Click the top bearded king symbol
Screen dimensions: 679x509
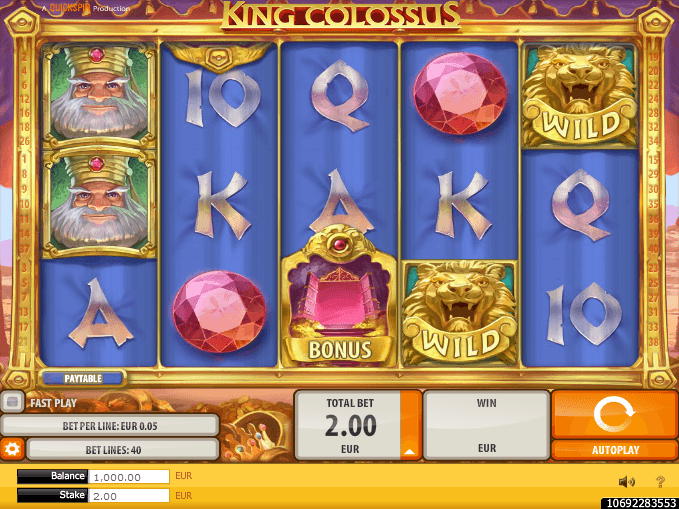pyautogui.click(x=99, y=95)
